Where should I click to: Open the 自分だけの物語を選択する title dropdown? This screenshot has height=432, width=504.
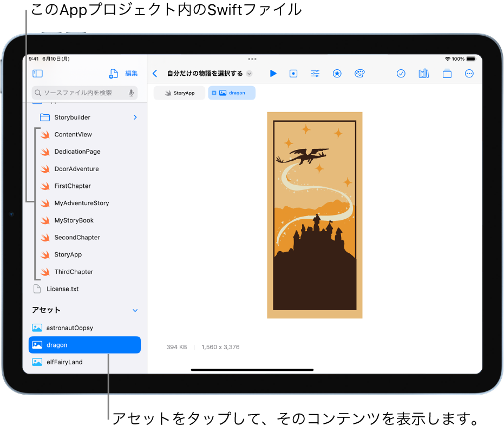pyautogui.click(x=249, y=74)
